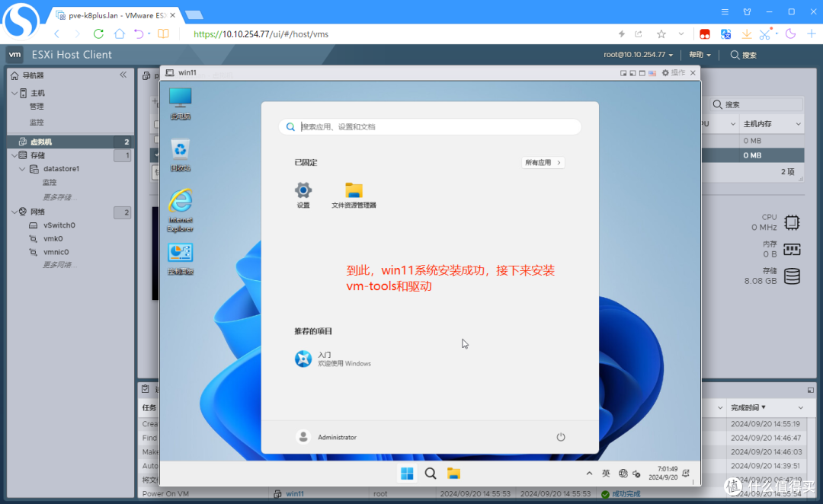This screenshot has width=823, height=504.
Task: Open 主机内存 column dropdown
Action: (x=799, y=124)
